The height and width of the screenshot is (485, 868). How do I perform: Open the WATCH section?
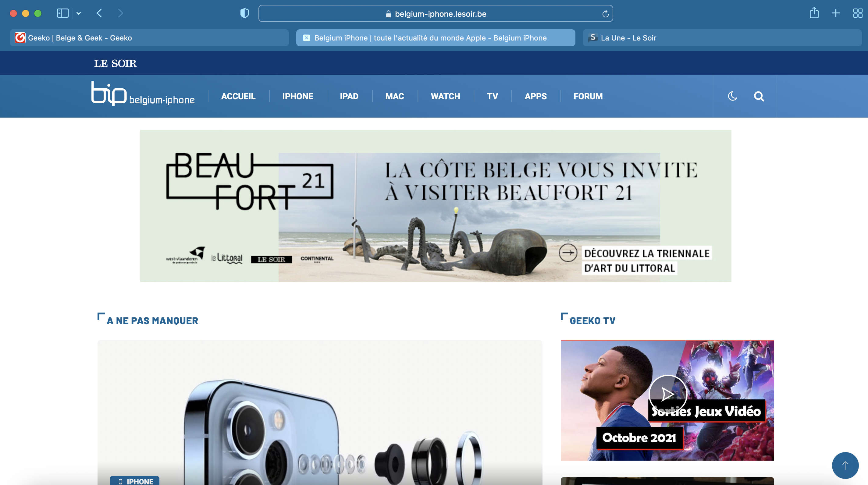tap(446, 96)
